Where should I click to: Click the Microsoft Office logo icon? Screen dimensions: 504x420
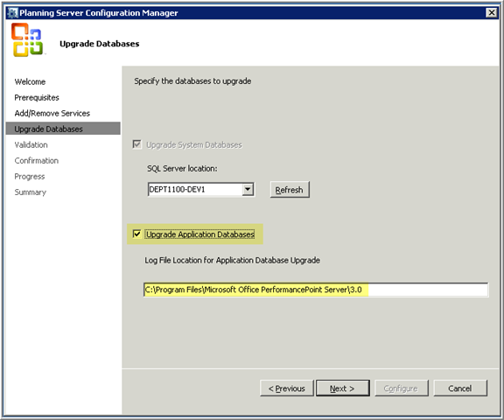pos(27,40)
